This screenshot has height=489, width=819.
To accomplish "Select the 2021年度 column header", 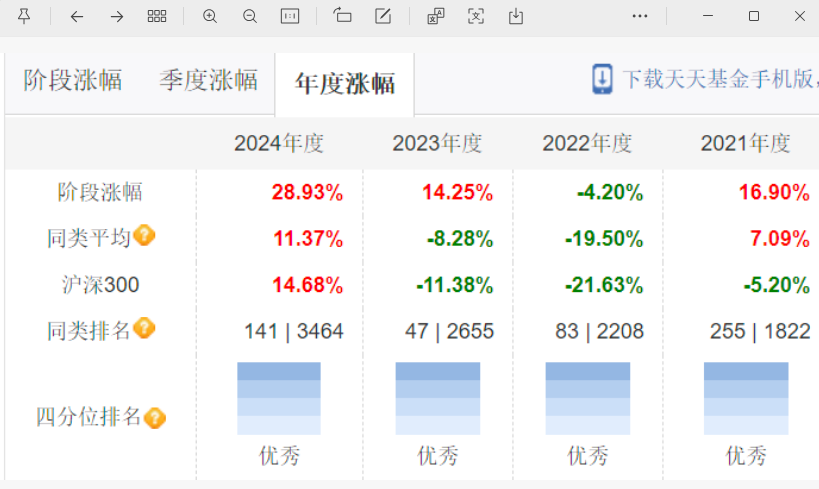I will coord(745,143).
